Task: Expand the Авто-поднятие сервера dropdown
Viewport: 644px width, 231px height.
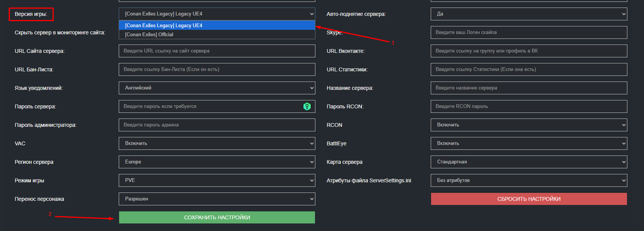Action: click(x=529, y=14)
